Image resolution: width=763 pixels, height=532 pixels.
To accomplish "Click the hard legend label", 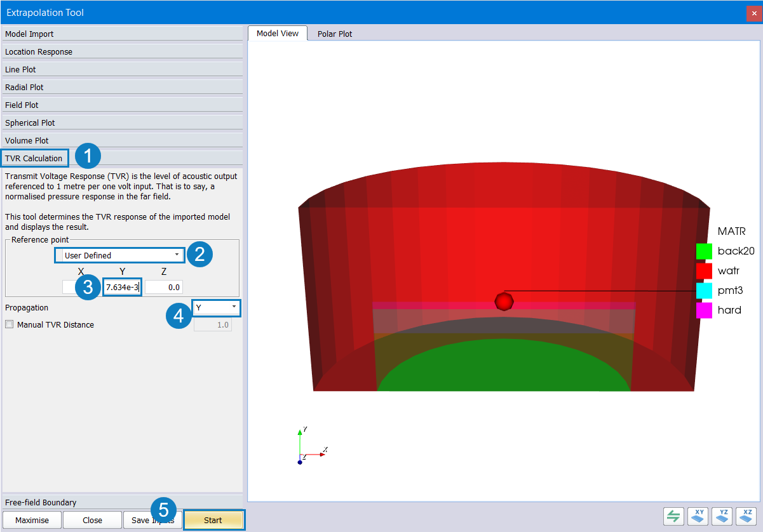I will pos(729,310).
